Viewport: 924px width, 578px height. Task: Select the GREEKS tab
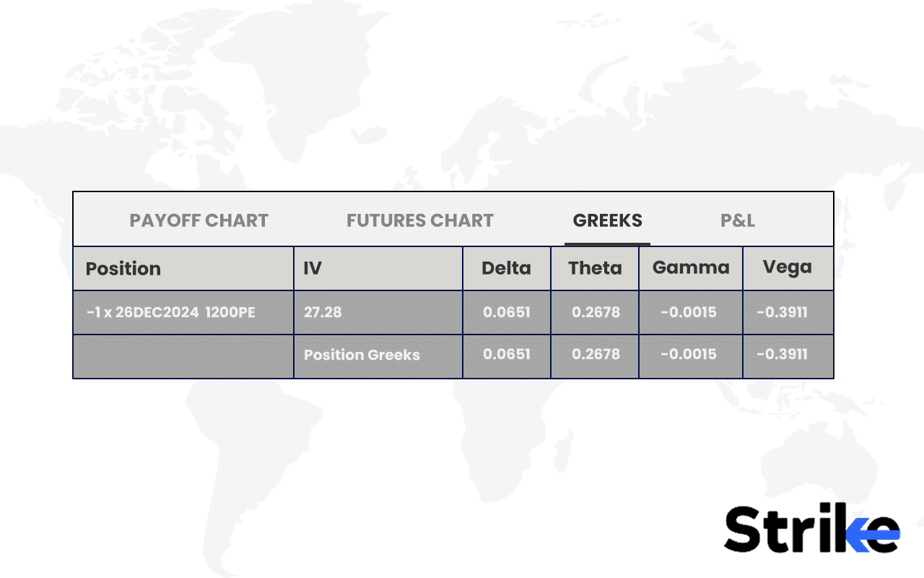(607, 220)
